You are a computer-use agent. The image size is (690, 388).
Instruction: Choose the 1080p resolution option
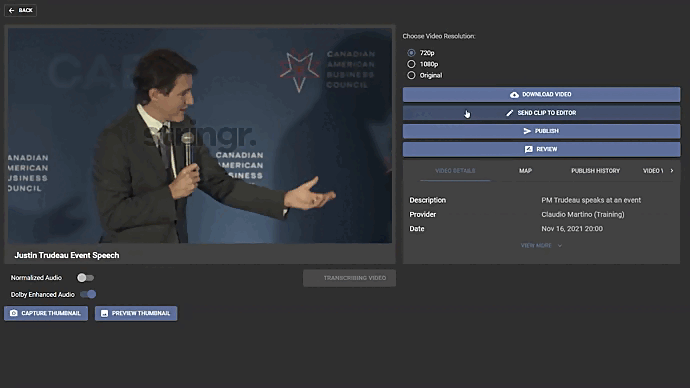click(x=411, y=64)
